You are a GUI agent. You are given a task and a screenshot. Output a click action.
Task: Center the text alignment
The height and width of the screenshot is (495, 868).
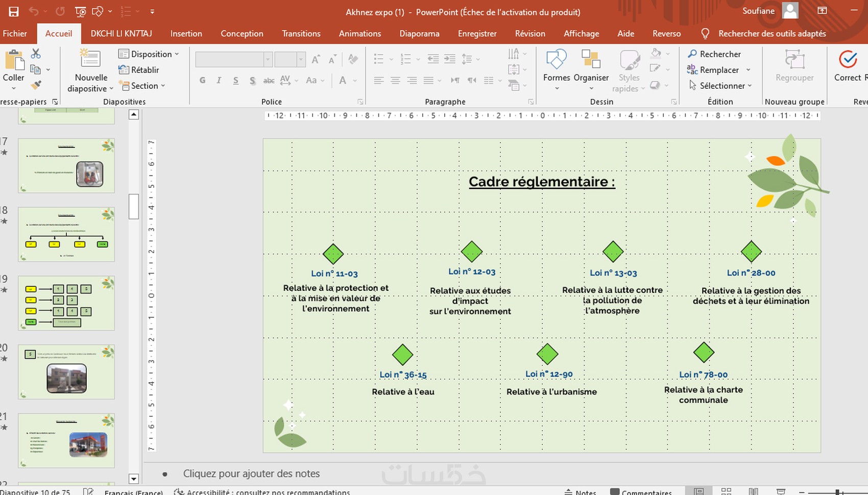pyautogui.click(x=395, y=80)
